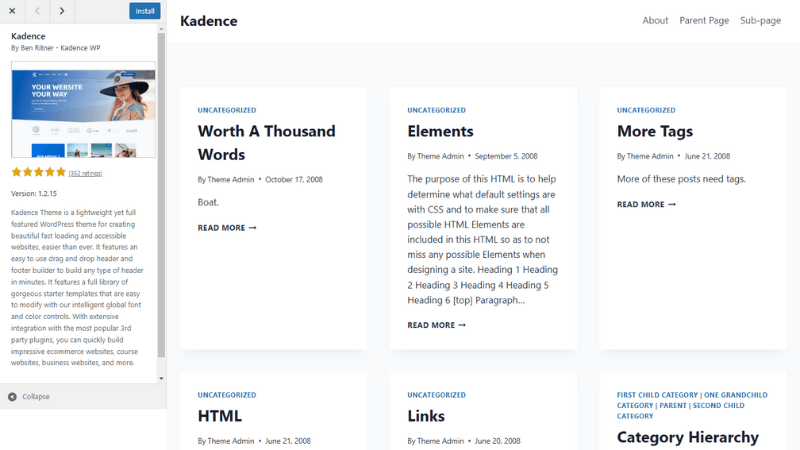Image resolution: width=800 pixels, height=450 pixels.
Task: Open the Elements post title
Action: [440, 131]
